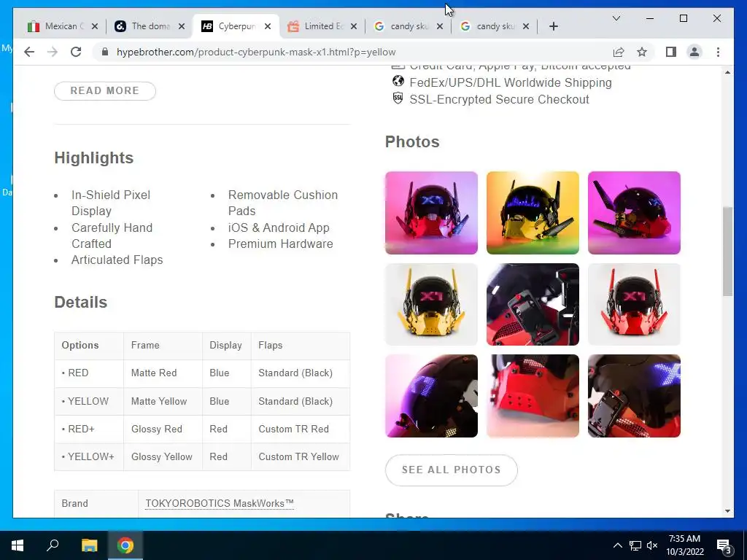View site security lock info
The width and height of the screenshot is (747, 560).
pyautogui.click(x=105, y=52)
